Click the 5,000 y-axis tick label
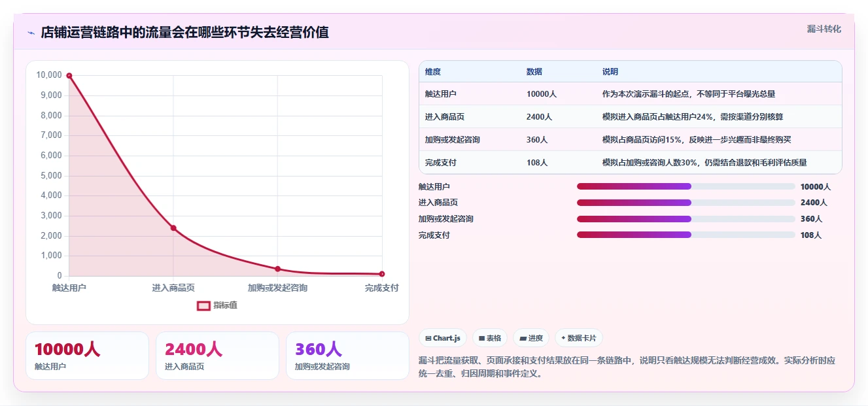This screenshot has width=868, height=406. (x=51, y=176)
